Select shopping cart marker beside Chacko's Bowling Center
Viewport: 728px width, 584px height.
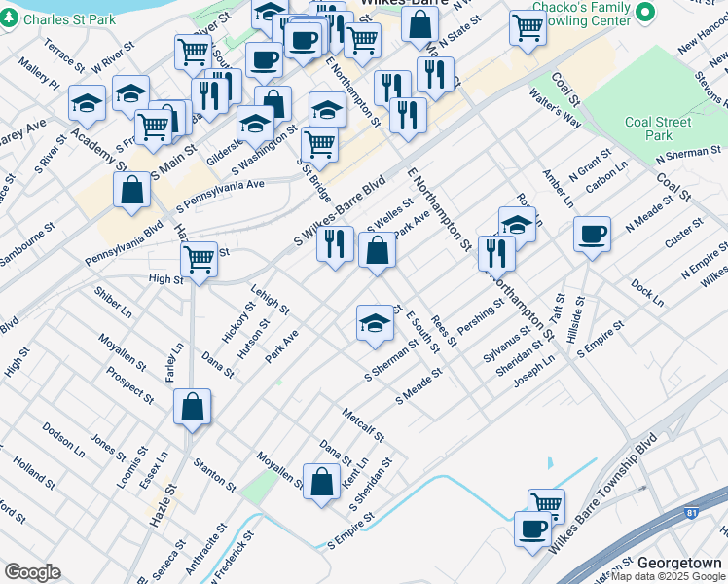(528, 31)
